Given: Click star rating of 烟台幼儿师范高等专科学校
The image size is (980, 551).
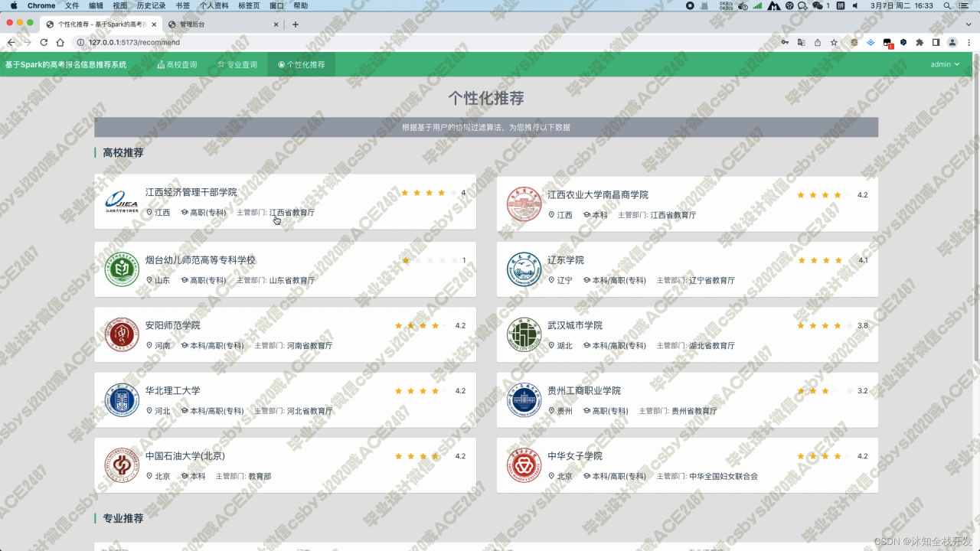Looking at the screenshot, I should tap(430, 261).
